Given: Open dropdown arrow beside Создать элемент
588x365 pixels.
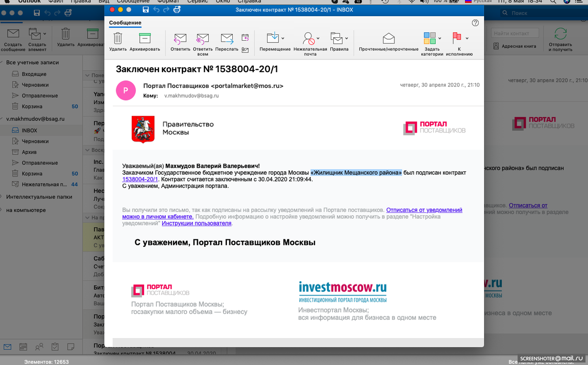Looking at the screenshot, I should point(45,34).
